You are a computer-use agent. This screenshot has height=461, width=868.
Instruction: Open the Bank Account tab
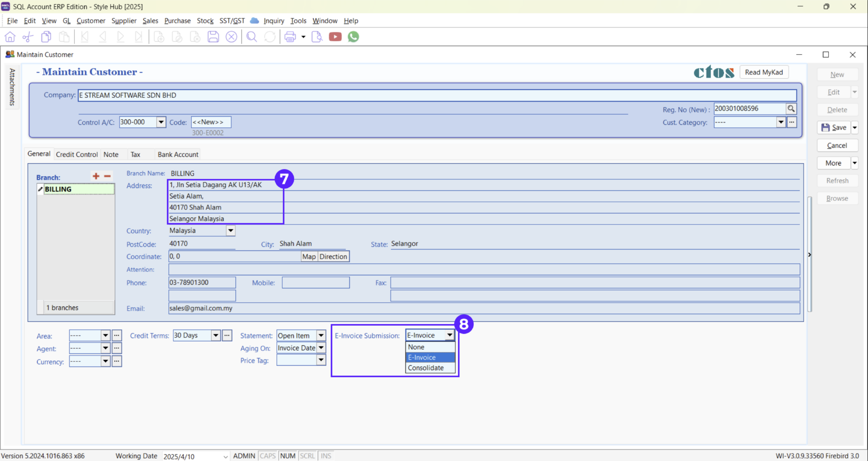coord(178,154)
